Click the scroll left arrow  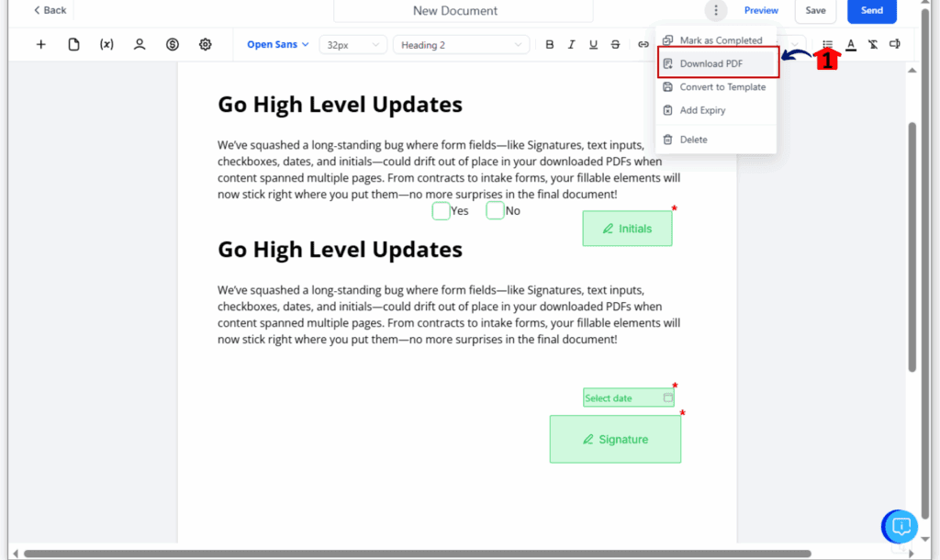tap(16, 554)
